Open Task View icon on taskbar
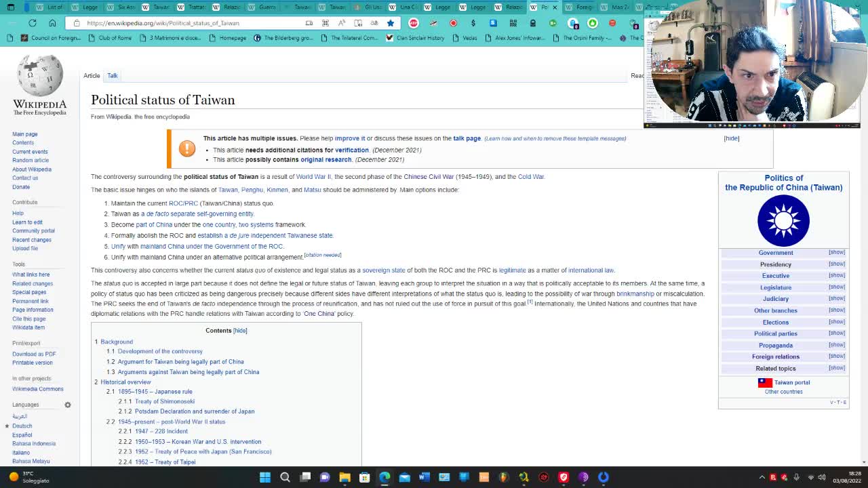 pos(305,477)
